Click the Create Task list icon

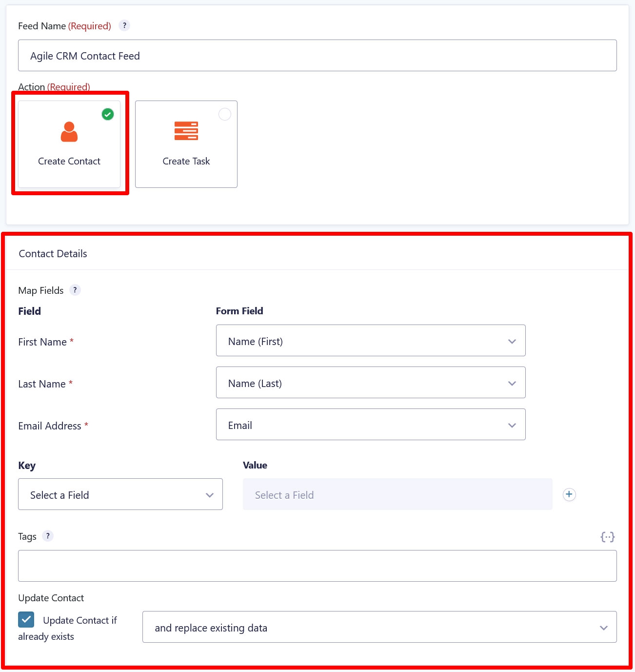click(186, 131)
